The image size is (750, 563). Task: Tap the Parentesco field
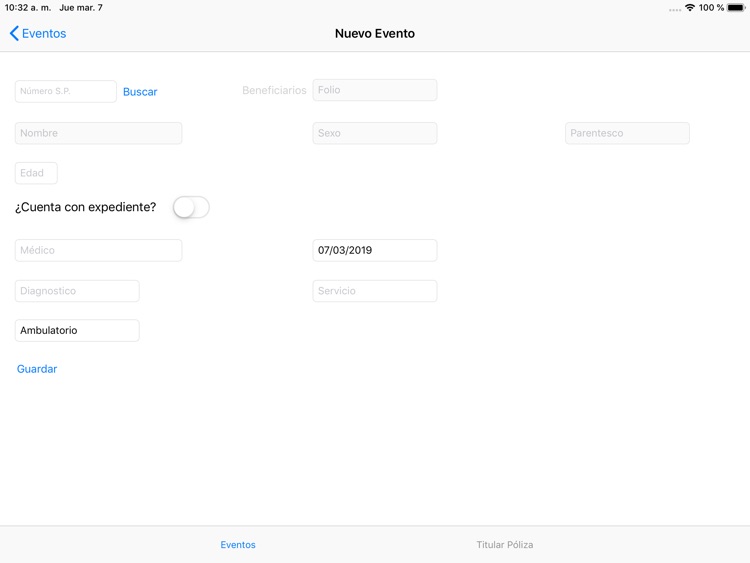coord(627,133)
